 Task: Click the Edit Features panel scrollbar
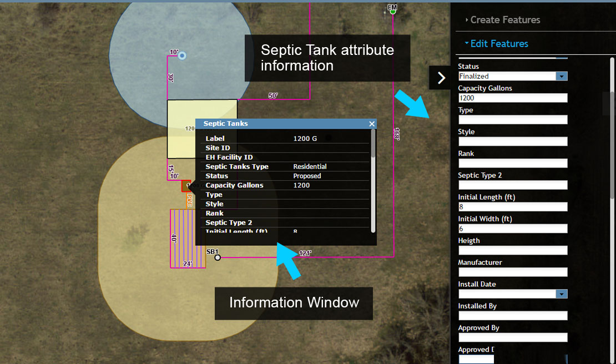[x=612, y=128]
